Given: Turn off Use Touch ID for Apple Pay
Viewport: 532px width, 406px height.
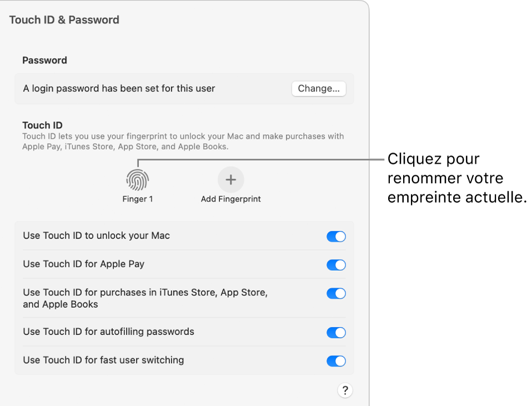Looking at the screenshot, I should (x=335, y=265).
